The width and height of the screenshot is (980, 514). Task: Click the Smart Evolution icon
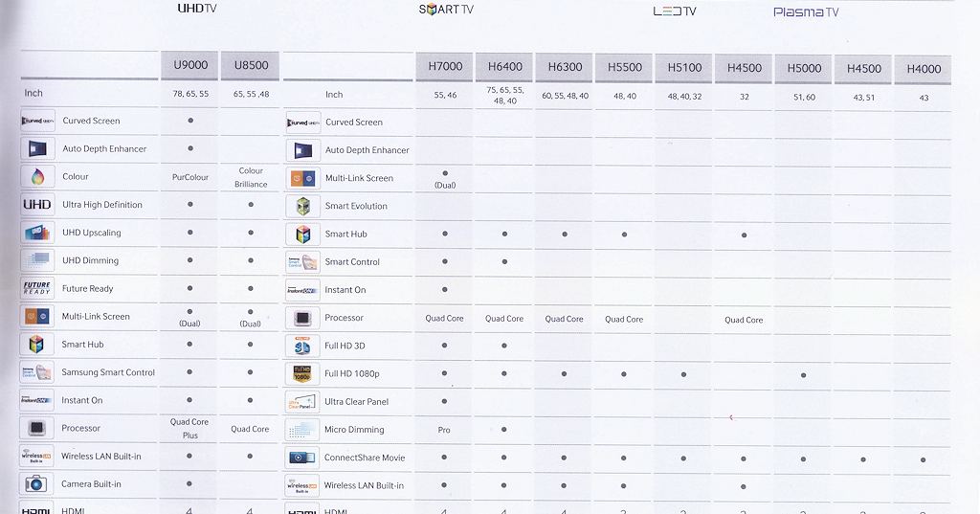[x=303, y=206]
